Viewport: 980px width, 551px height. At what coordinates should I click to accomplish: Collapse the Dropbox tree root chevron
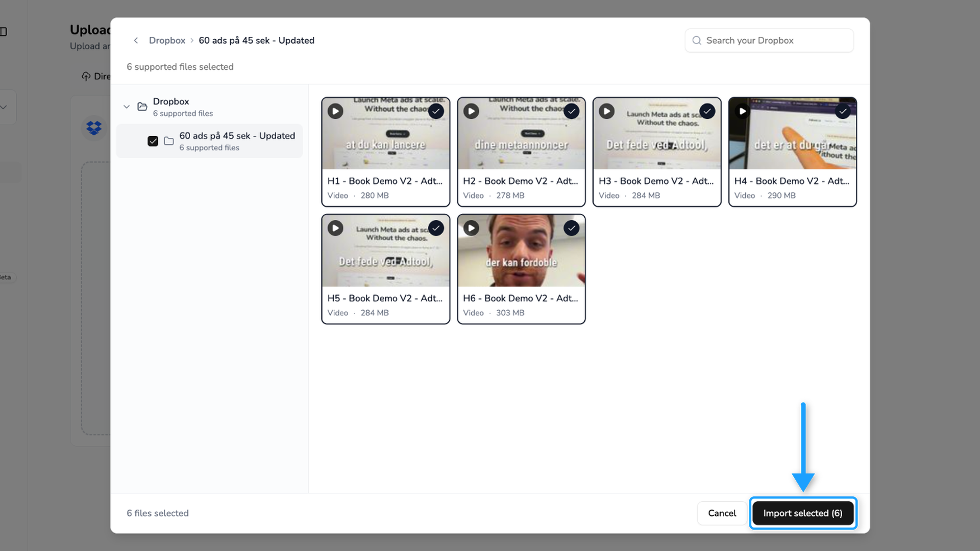click(127, 107)
